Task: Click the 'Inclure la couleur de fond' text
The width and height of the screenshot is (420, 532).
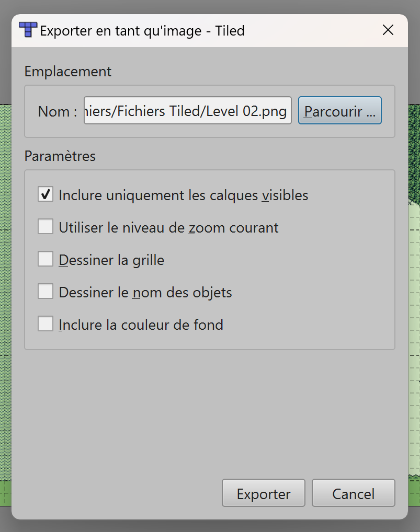Action: [141, 325]
